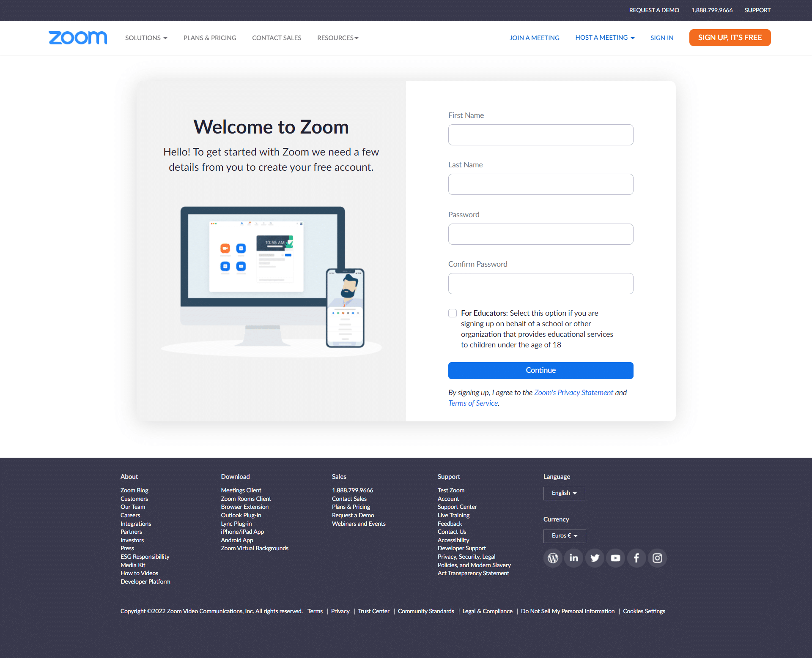Open the Trust Center bottom link
Viewport: 812px width, 658px height.
pyautogui.click(x=374, y=611)
